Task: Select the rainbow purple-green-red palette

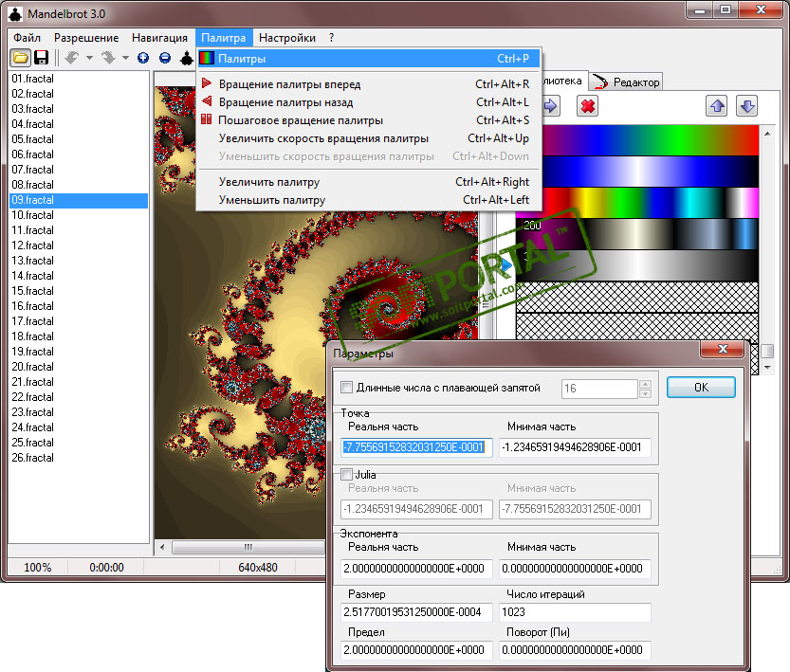Action: pyautogui.click(x=650, y=140)
